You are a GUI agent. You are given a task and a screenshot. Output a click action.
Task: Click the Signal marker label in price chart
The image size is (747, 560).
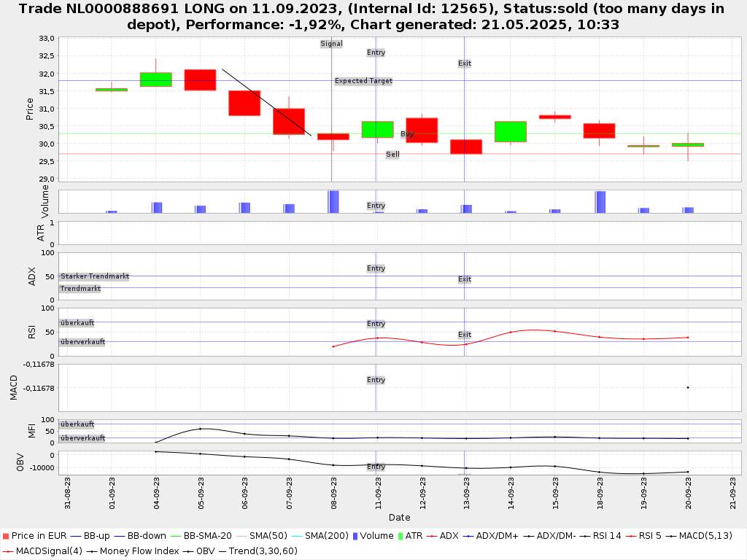(331, 44)
